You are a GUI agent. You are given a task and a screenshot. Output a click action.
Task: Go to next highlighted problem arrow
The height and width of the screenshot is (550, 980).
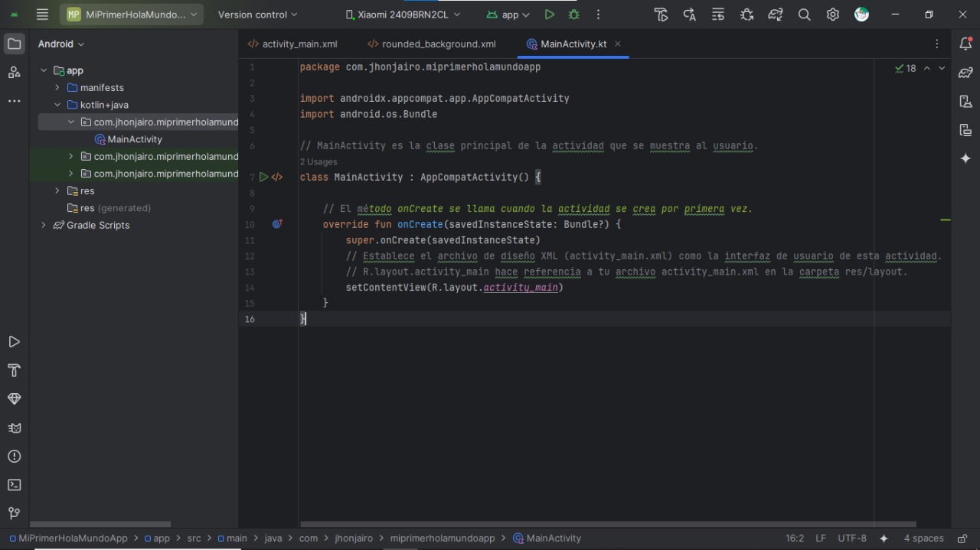942,68
